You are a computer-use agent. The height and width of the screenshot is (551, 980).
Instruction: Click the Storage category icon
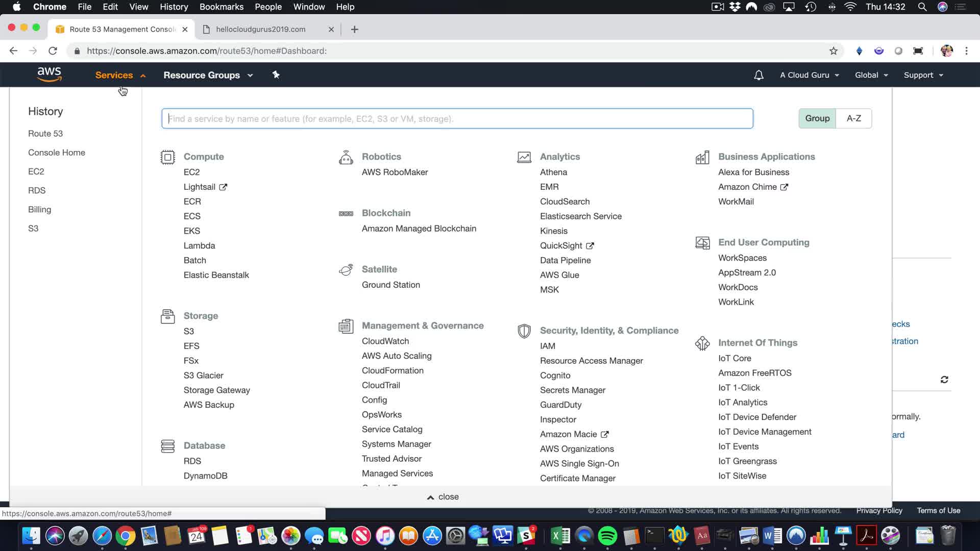pos(167,316)
